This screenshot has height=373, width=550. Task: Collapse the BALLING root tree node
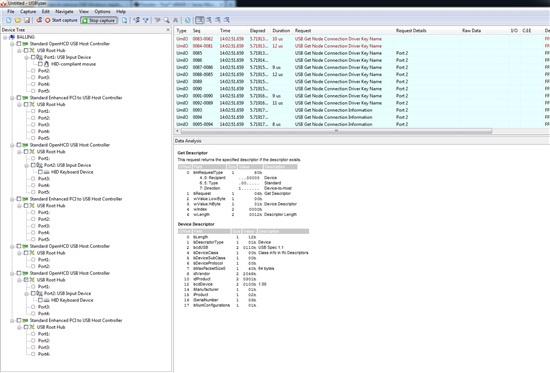point(5,37)
